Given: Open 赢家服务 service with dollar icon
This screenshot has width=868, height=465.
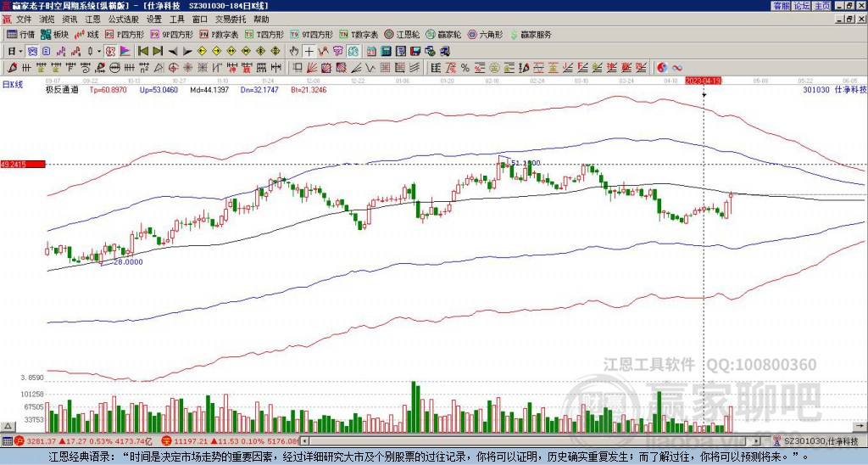Looking at the screenshot, I should 531,34.
